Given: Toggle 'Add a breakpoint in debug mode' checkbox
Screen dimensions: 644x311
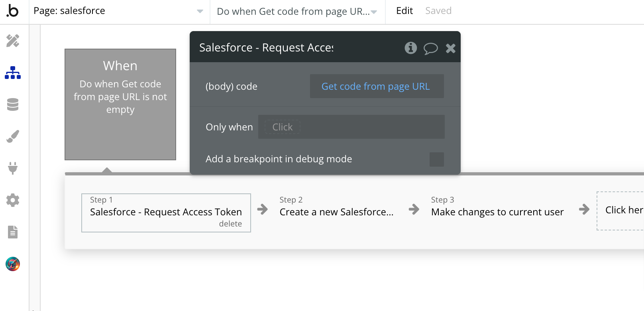Looking at the screenshot, I should click(x=437, y=159).
